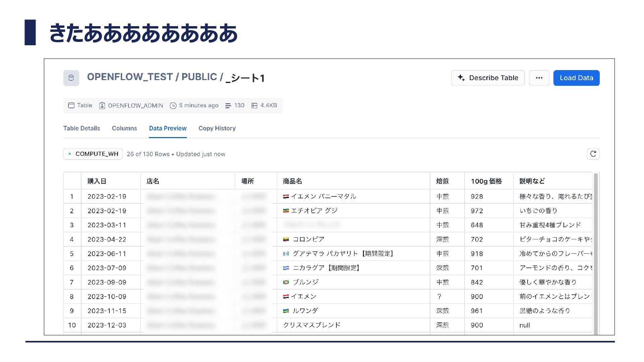Click the Table type icon in info bar
The width and height of the screenshot is (644, 362).
click(x=71, y=106)
